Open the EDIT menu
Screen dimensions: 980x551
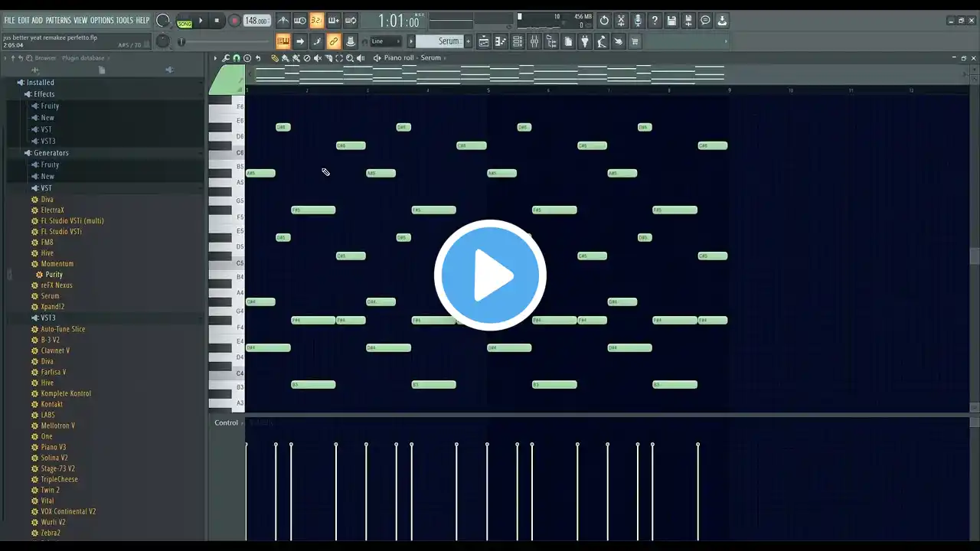point(24,21)
